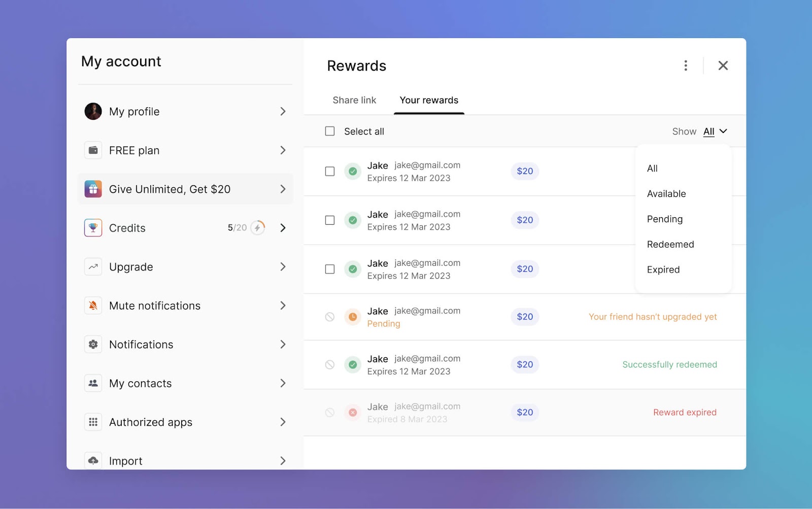Click the red X icon on expired reward
The height and width of the screenshot is (509, 812).
(353, 413)
